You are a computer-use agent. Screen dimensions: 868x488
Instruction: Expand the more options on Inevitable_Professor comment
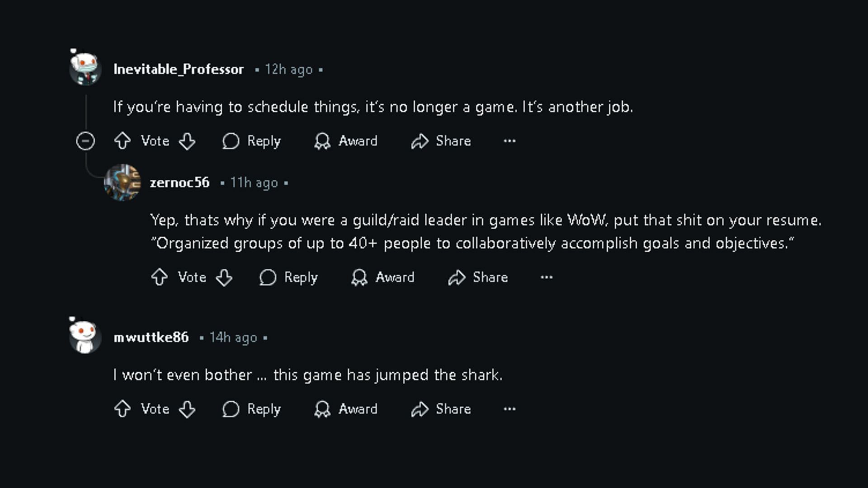tap(509, 141)
